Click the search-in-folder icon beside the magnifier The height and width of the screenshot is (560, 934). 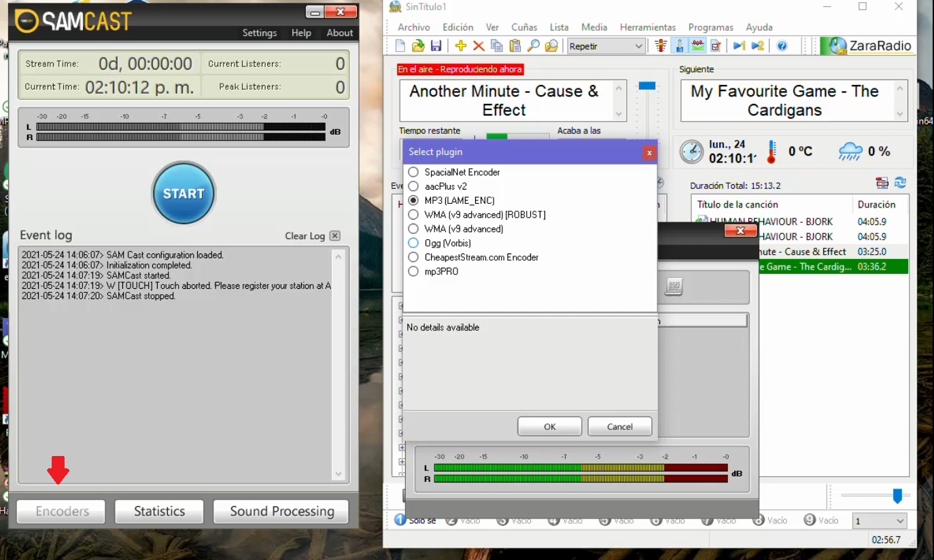551,46
